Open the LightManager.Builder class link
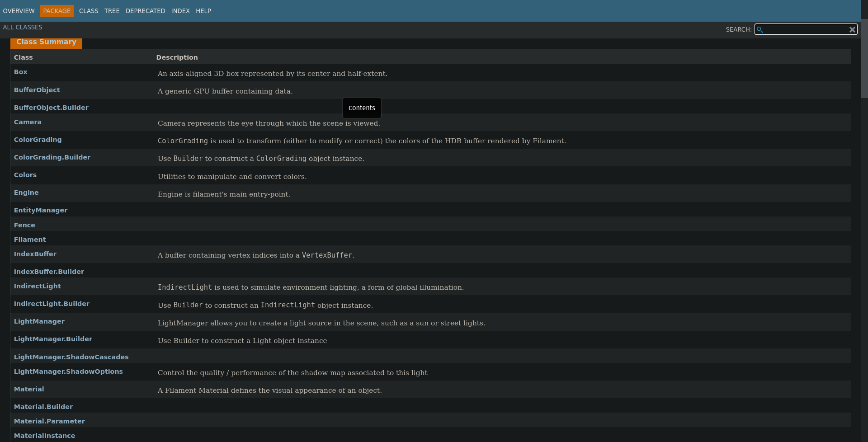This screenshot has height=442, width=868. (53, 339)
